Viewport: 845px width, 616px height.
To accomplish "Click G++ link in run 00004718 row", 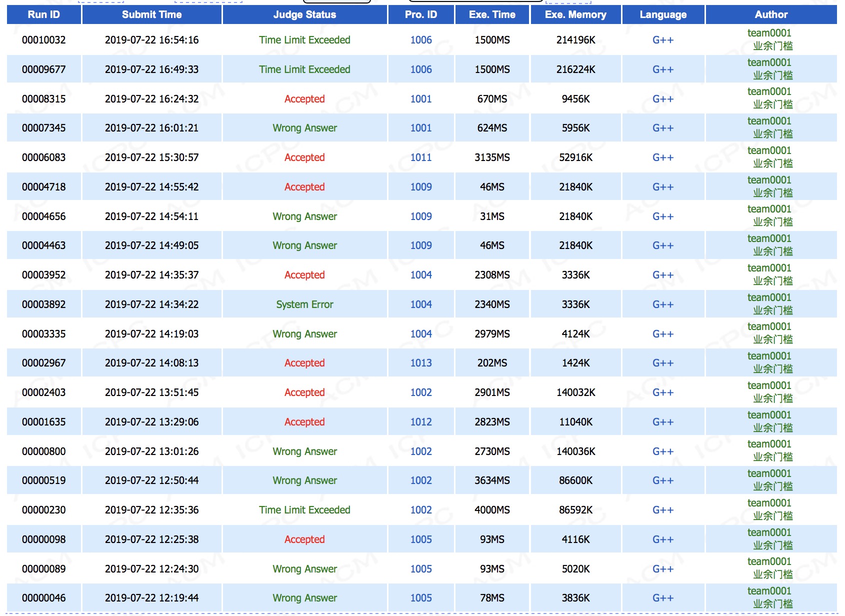I will [662, 187].
